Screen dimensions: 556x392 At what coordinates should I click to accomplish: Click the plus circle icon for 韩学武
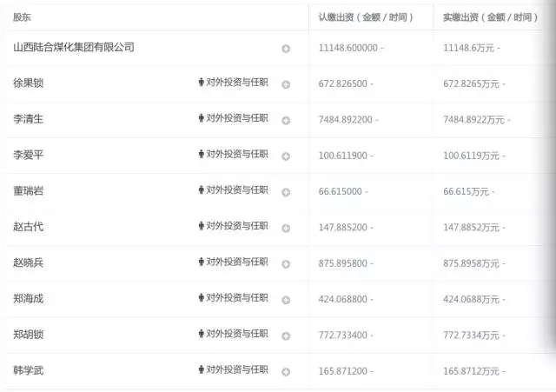coord(286,371)
